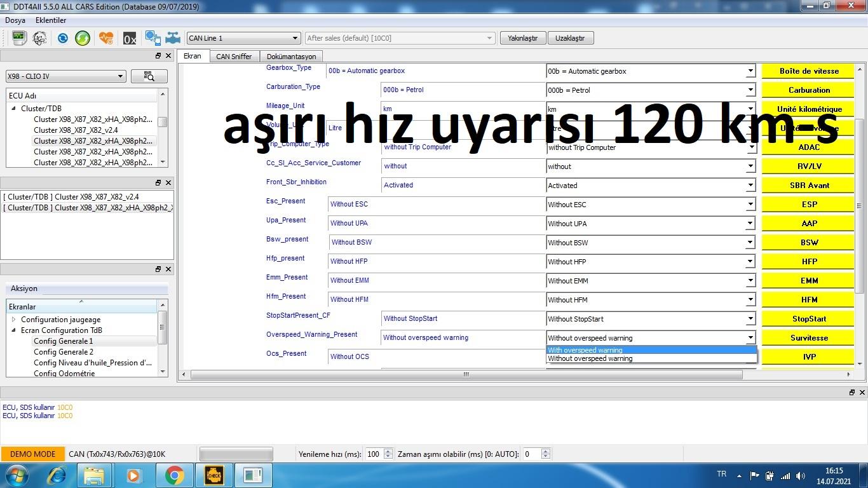Switch to the CAN Sniffer tab

pyautogui.click(x=234, y=57)
